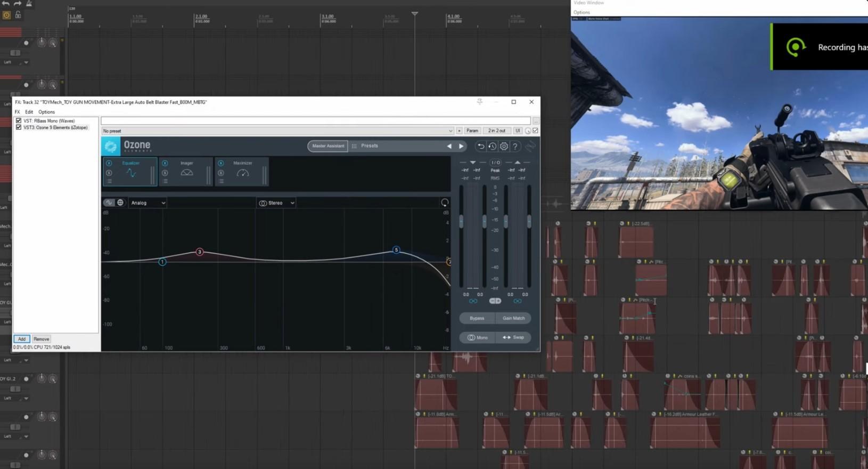Open Video Window Options menu
This screenshot has height=469, width=868.
582,12
